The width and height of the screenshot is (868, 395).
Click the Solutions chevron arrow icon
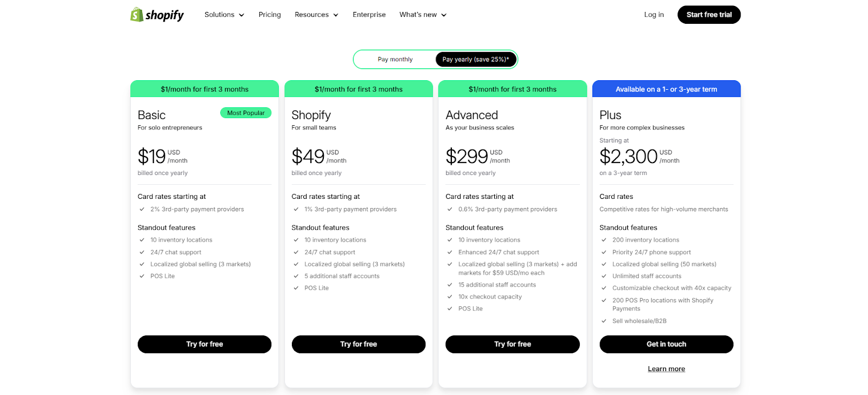pos(241,15)
